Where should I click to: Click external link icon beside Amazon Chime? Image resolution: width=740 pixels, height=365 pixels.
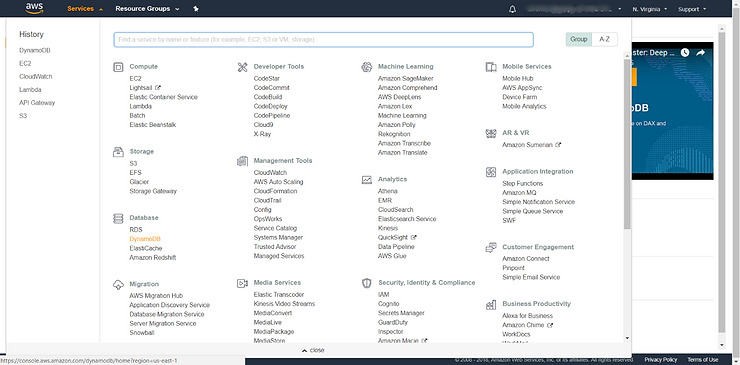point(550,325)
